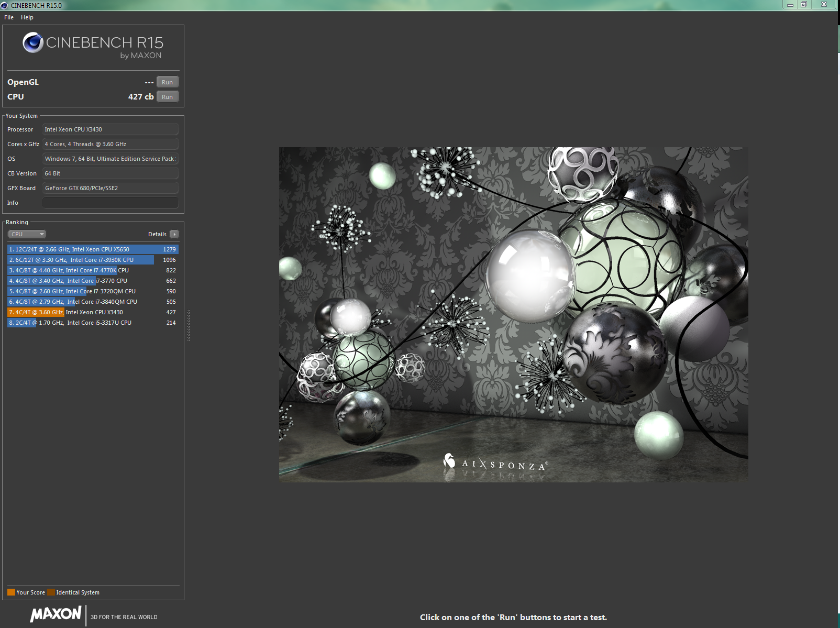Click the Your Score orange legend swatch
Image resolution: width=840 pixels, height=628 pixels.
pos(11,592)
